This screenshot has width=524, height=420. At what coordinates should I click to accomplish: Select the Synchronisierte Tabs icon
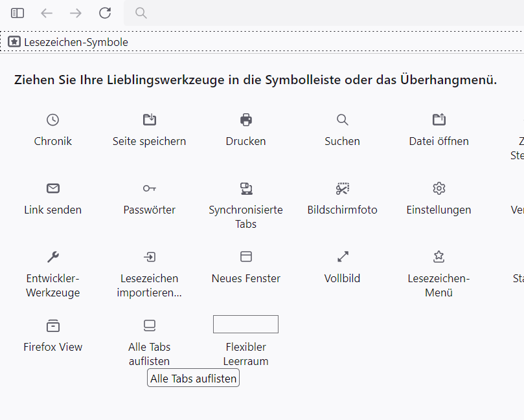tap(246, 188)
